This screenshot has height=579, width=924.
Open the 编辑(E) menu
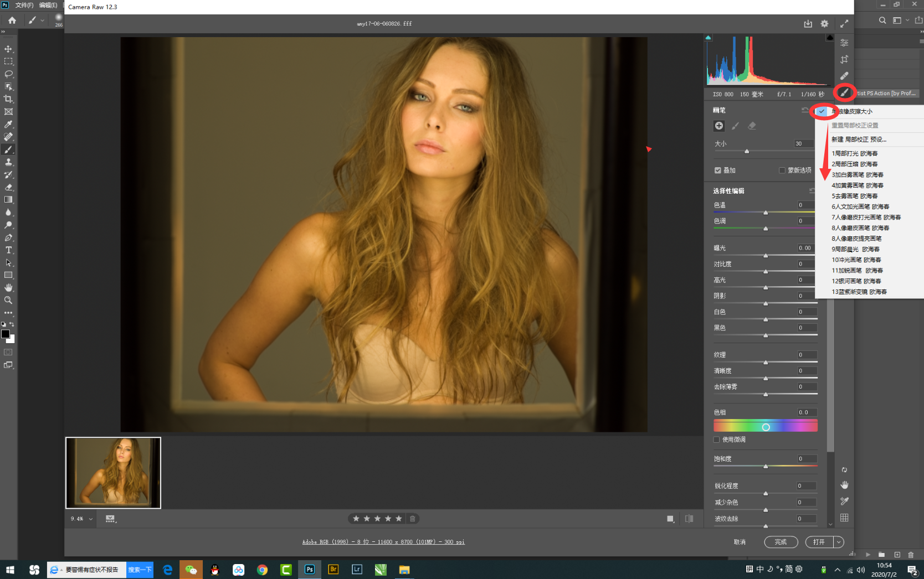tap(48, 5)
